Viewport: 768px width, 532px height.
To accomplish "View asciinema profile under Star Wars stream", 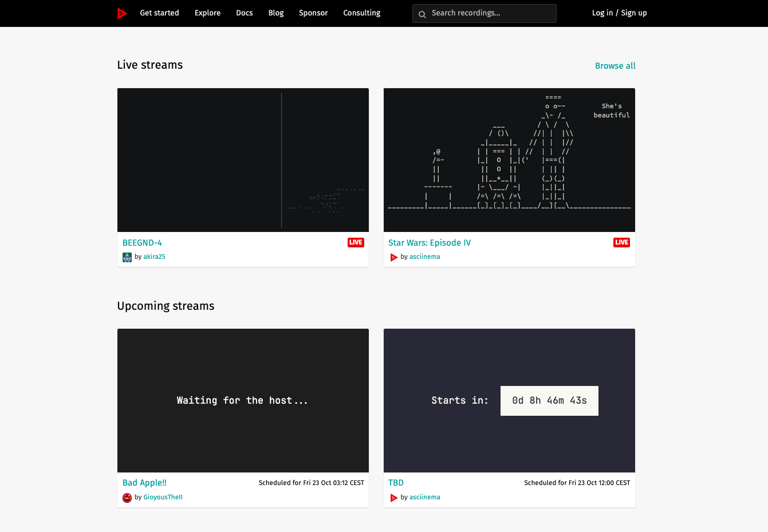I will point(425,257).
